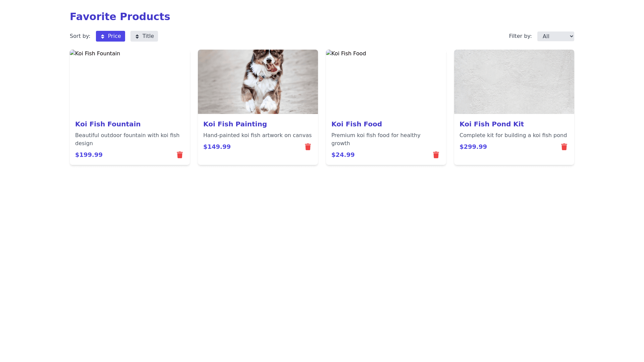Open the Filter by dropdown
Viewport: 644px width, 362px height.
tap(555, 36)
